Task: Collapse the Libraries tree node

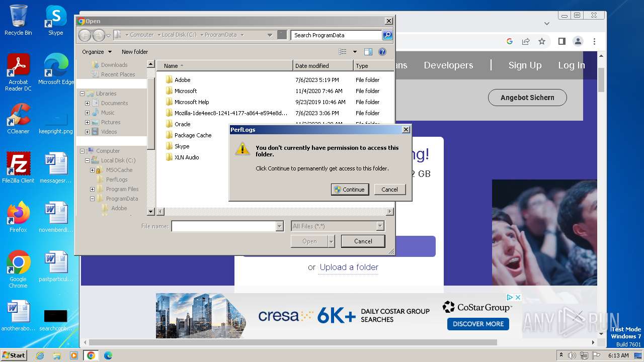Action: [82, 94]
